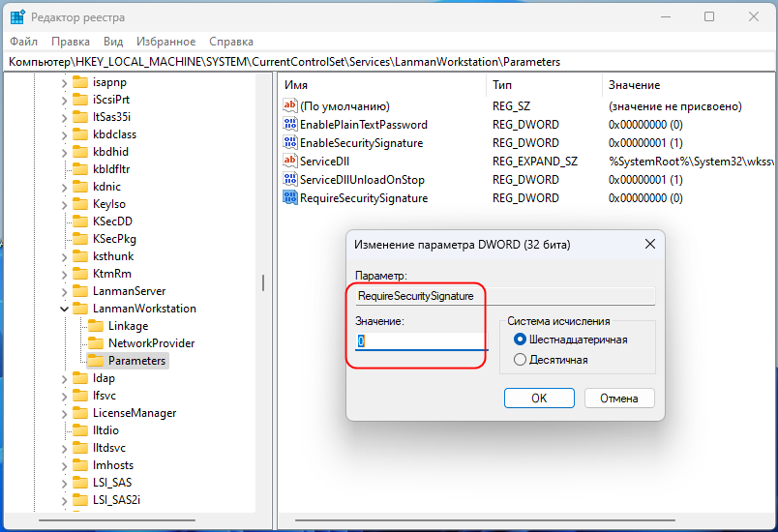Click the LanmanWorkstation folder icon
This screenshot has width=778, height=532.
(x=80, y=309)
